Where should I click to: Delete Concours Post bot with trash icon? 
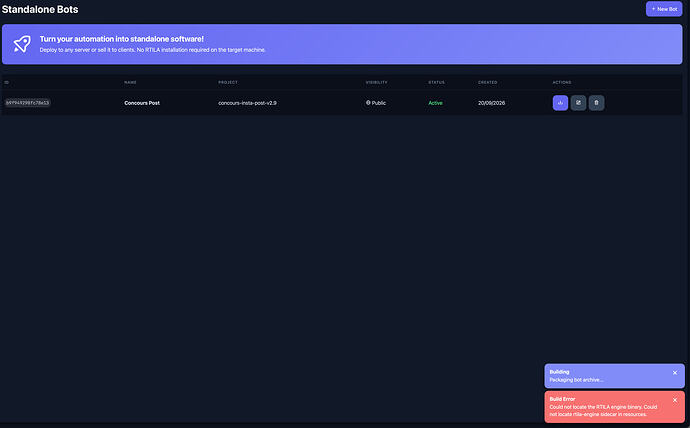point(596,103)
